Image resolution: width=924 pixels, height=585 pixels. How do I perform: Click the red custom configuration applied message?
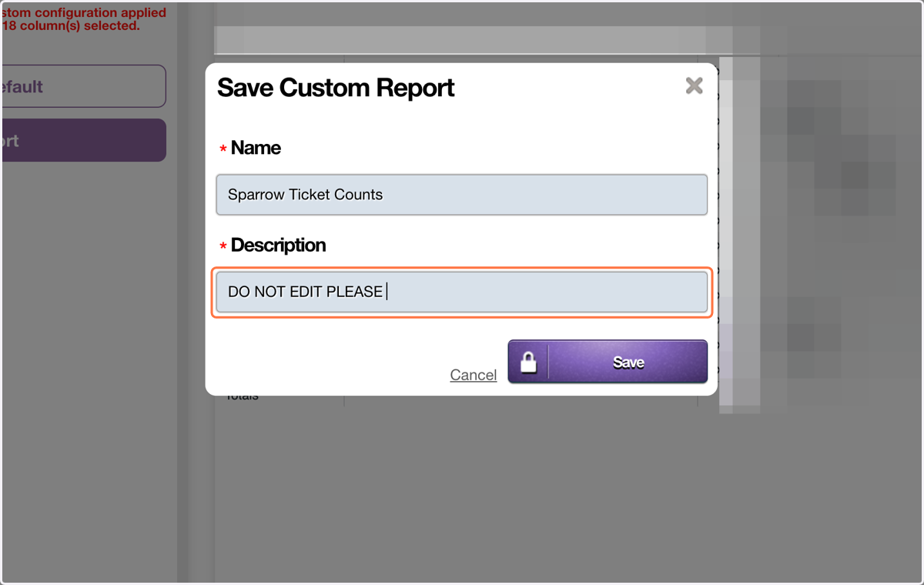pyautogui.click(x=83, y=19)
